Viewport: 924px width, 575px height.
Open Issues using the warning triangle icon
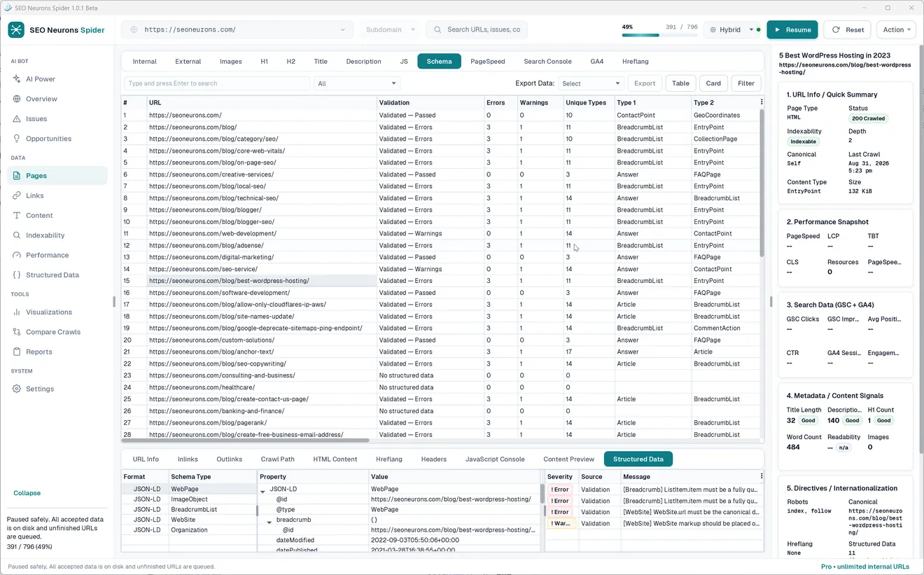[17, 119]
